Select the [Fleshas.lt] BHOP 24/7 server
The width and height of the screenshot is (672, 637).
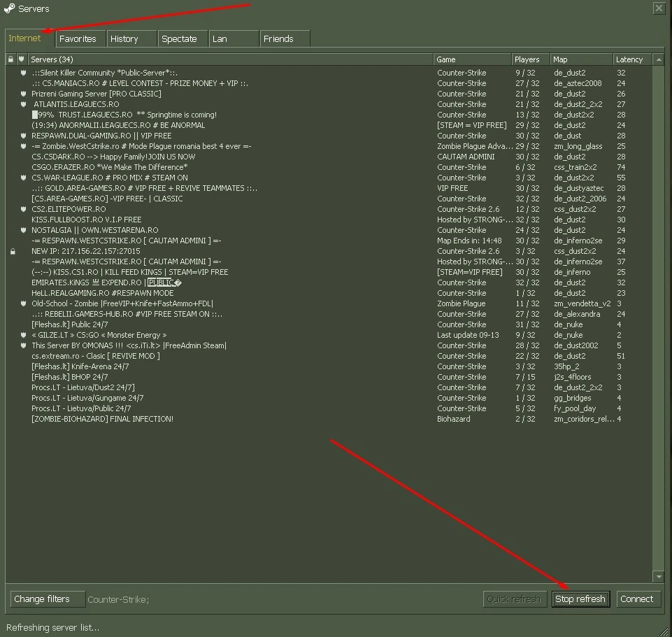329,377
